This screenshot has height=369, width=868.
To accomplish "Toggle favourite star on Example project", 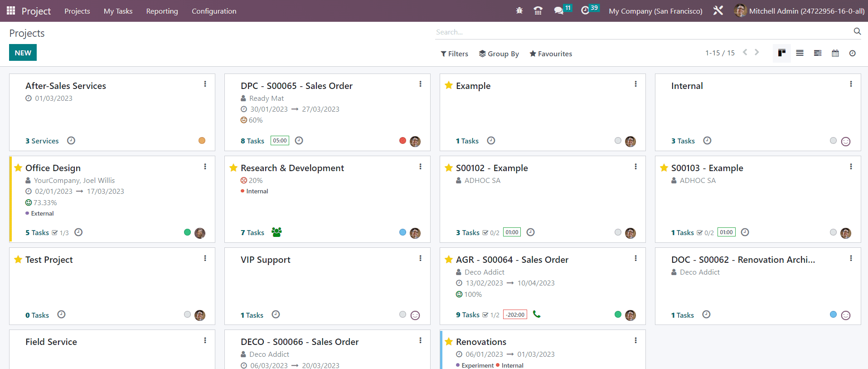I will pyautogui.click(x=449, y=85).
